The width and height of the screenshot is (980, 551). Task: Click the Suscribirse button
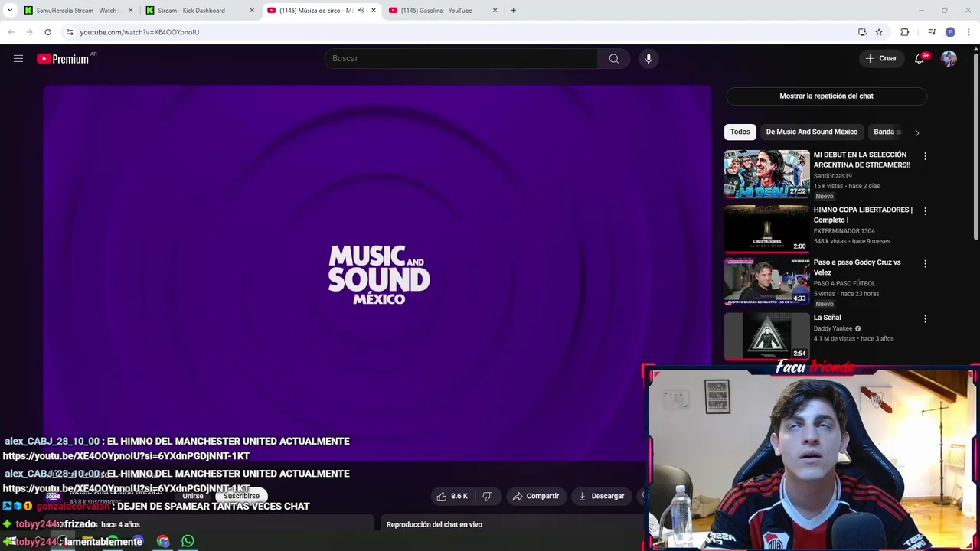coord(241,496)
